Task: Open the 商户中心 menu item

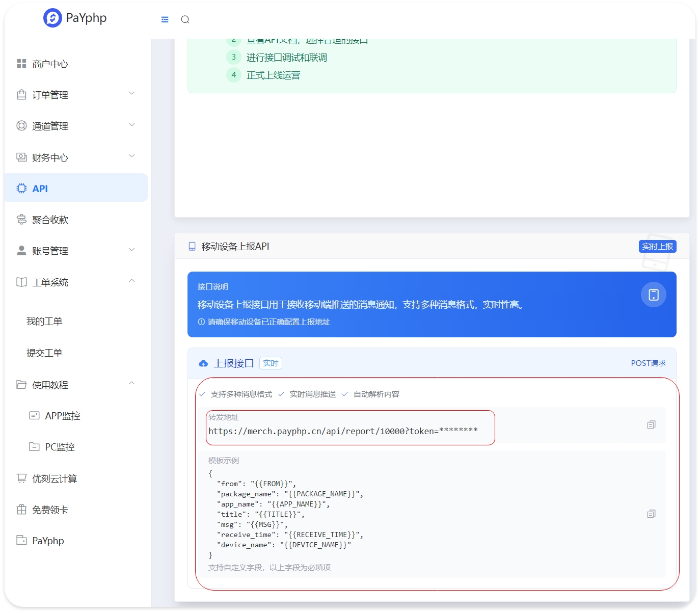Action: click(x=50, y=64)
